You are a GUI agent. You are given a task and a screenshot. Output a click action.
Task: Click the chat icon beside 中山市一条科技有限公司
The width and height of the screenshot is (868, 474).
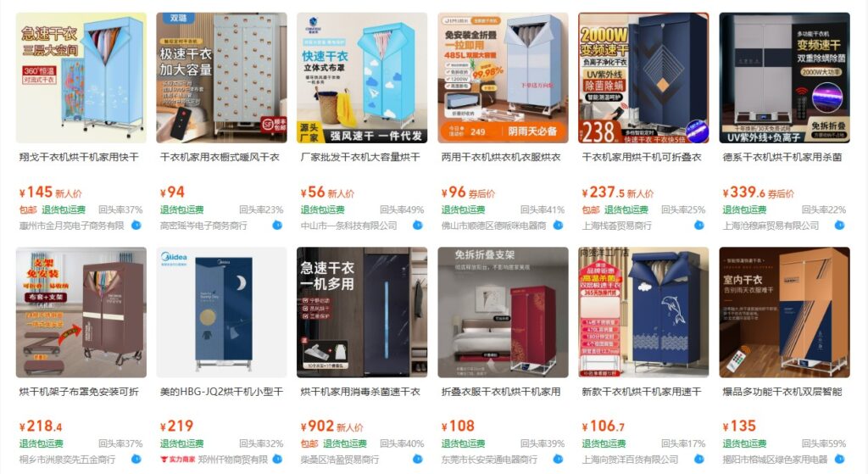[x=418, y=226]
